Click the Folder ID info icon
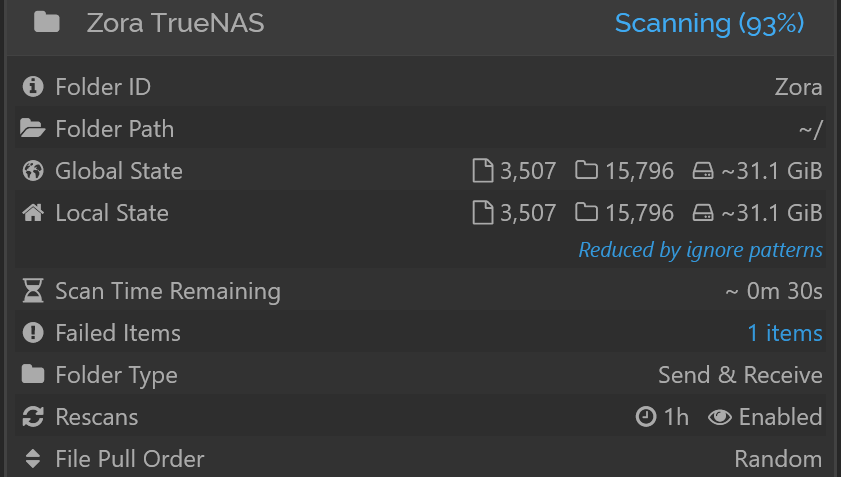841x477 pixels. pos(33,86)
